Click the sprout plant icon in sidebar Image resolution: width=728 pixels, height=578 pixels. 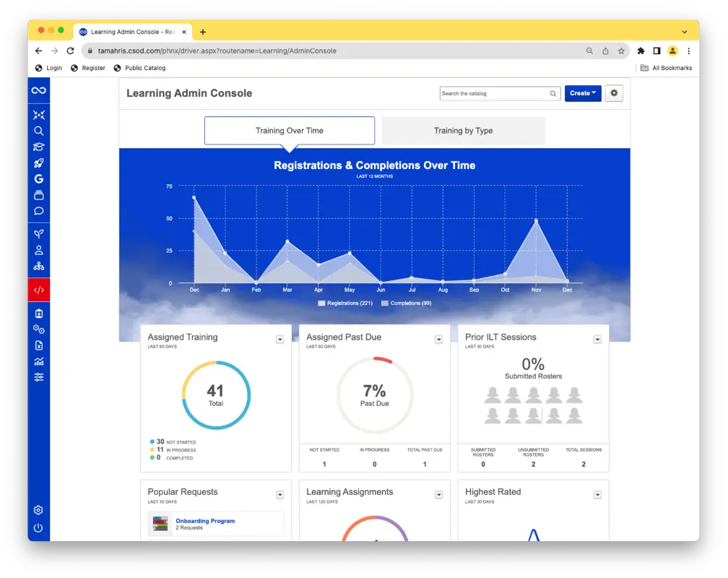pyautogui.click(x=39, y=234)
